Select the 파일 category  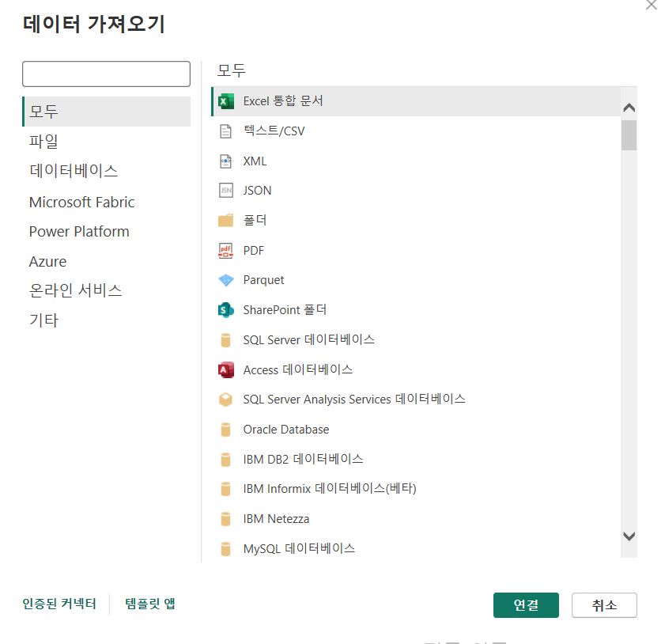(43, 142)
